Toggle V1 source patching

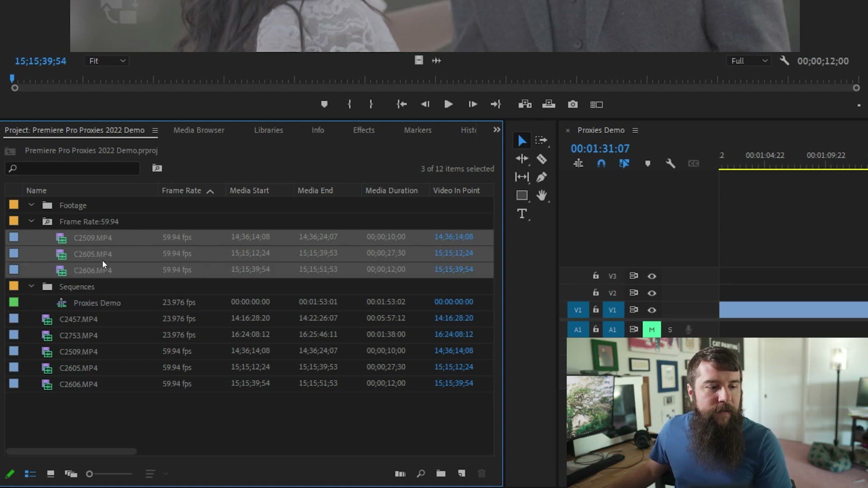click(578, 310)
